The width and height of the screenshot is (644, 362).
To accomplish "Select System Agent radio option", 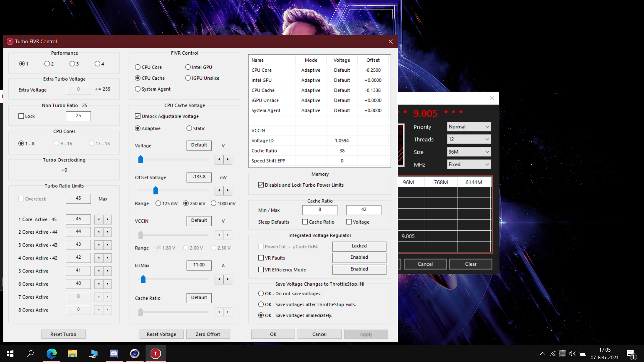I will tap(153, 89).
